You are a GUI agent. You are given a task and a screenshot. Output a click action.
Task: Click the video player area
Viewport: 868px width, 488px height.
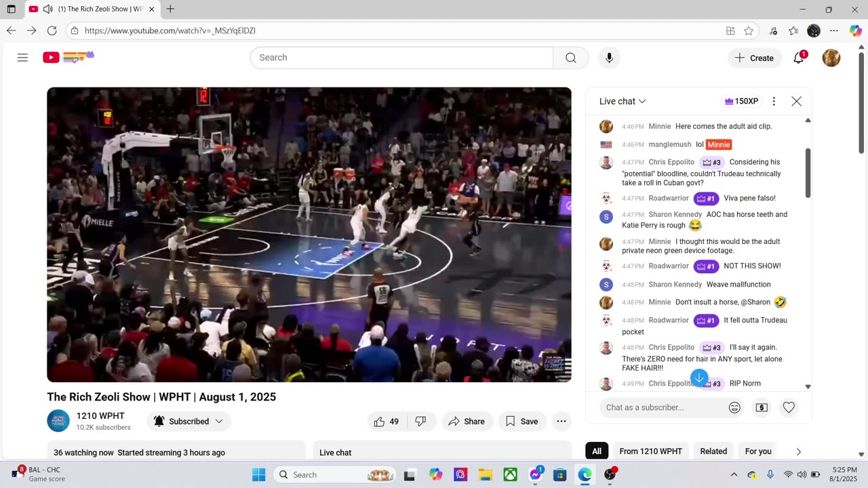pyautogui.click(x=309, y=235)
